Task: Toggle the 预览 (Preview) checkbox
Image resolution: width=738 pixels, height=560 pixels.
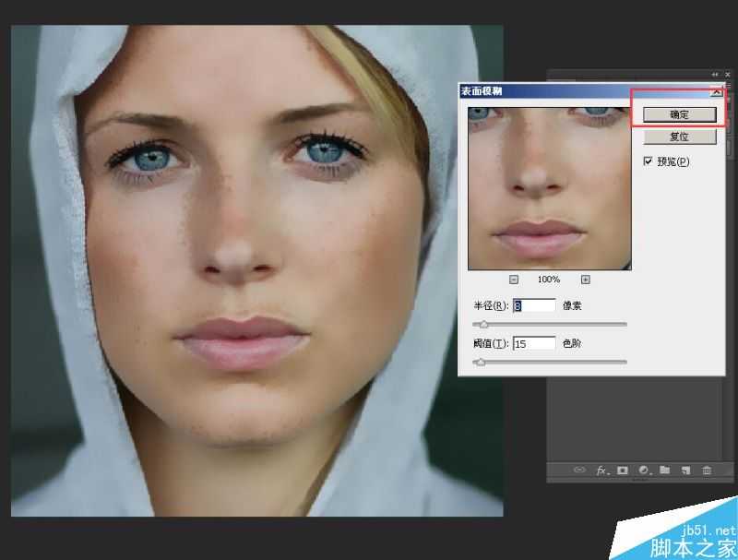Action: point(648,161)
